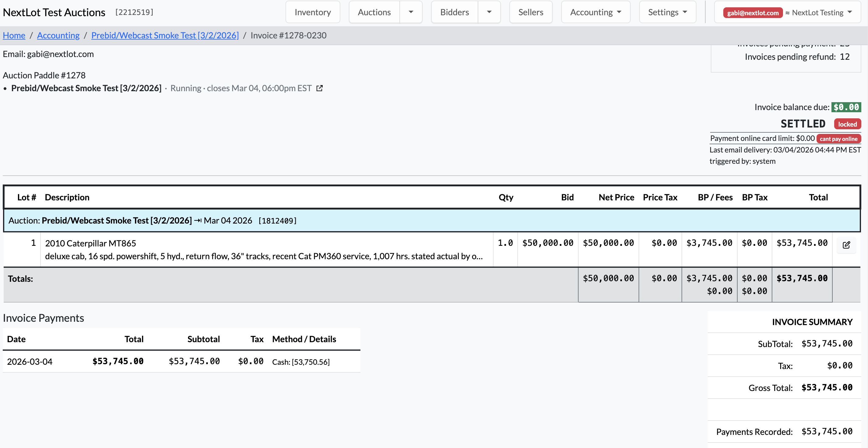868x448 pixels.
Task: Click payment date 2026-03-04
Action: pos(30,362)
